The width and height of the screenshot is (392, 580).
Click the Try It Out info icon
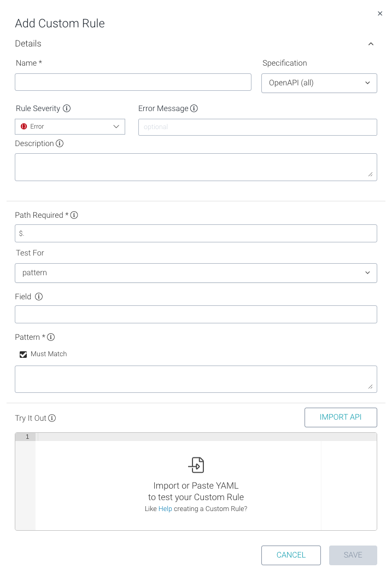coord(52,418)
